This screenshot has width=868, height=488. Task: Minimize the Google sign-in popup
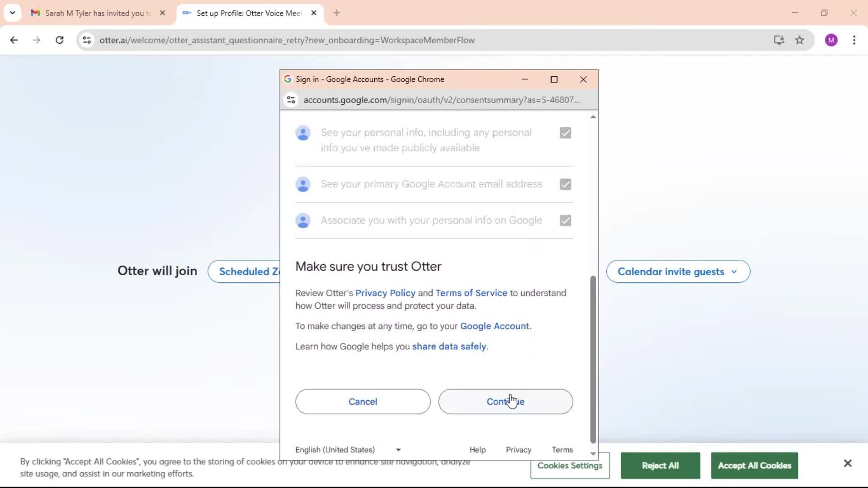point(525,80)
